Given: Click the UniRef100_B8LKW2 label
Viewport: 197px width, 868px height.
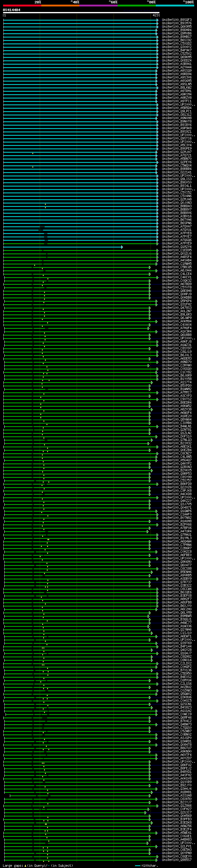Looking at the screenshot, I should 177,88.
